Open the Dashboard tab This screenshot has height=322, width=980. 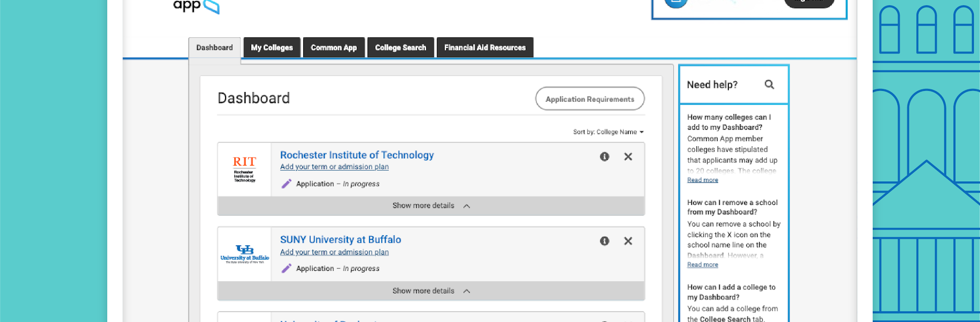(214, 48)
